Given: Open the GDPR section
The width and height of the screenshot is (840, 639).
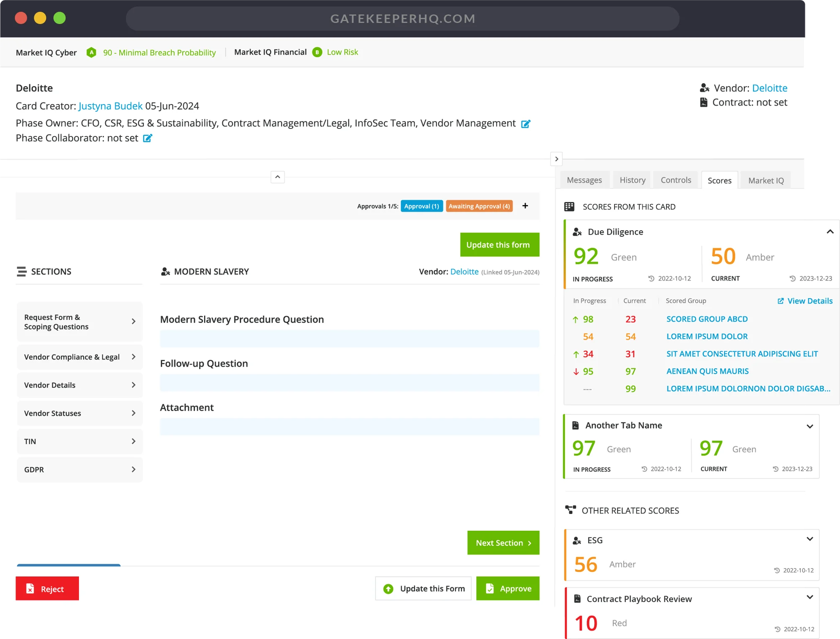Looking at the screenshot, I should 80,469.
